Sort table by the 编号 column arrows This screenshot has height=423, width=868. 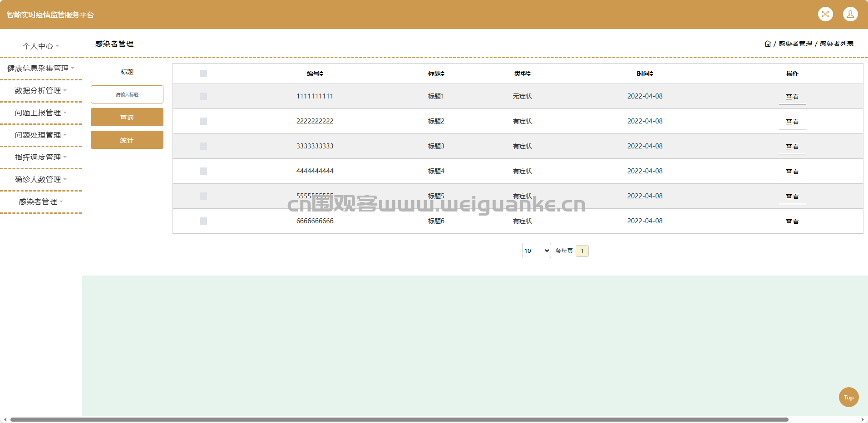coord(321,74)
